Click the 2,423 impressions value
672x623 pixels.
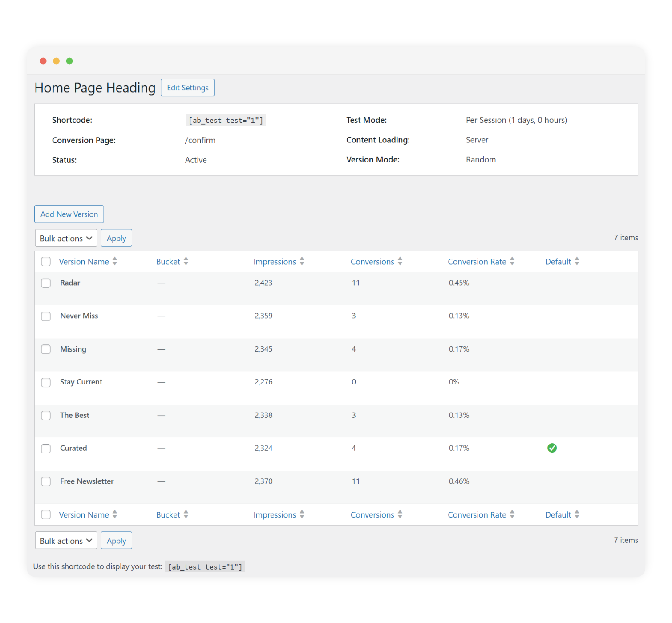click(263, 283)
